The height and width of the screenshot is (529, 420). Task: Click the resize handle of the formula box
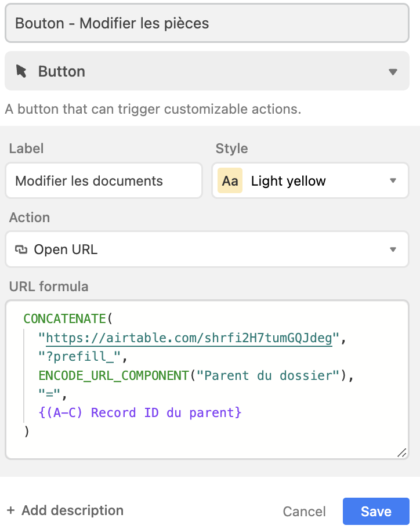tap(401, 453)
